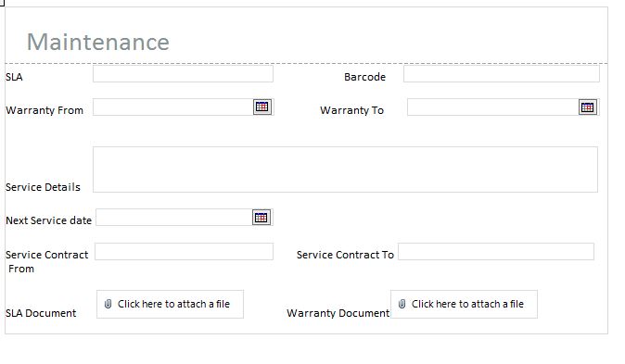Click inside the Warranty To date field

tap(493, 107)
